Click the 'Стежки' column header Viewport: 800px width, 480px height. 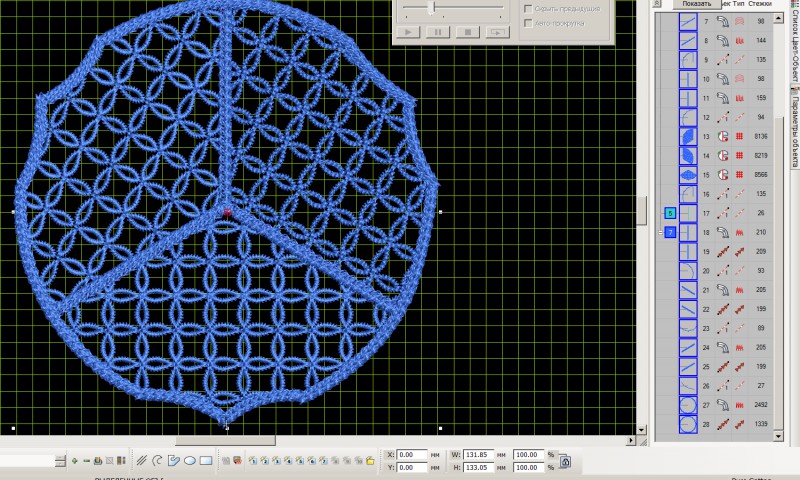tap(760, 4)
